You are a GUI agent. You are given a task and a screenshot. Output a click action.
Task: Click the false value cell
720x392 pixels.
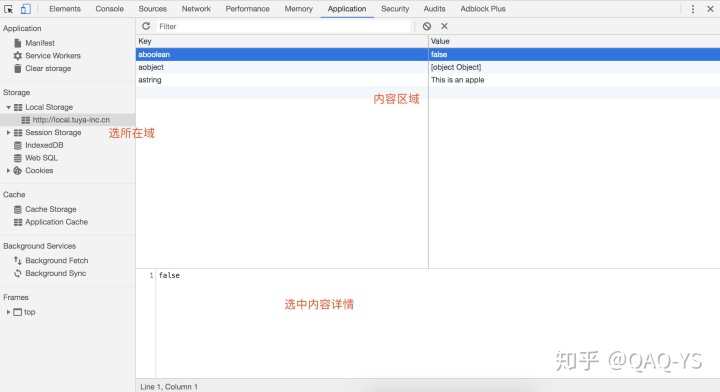point(574,54)
